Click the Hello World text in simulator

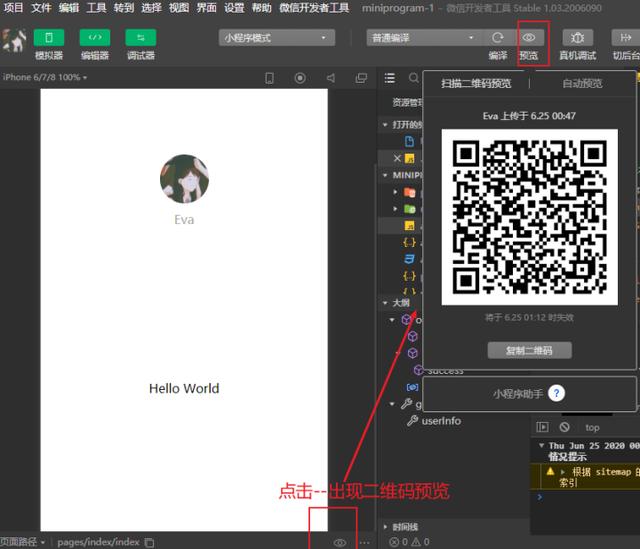(x=184, y=388)
